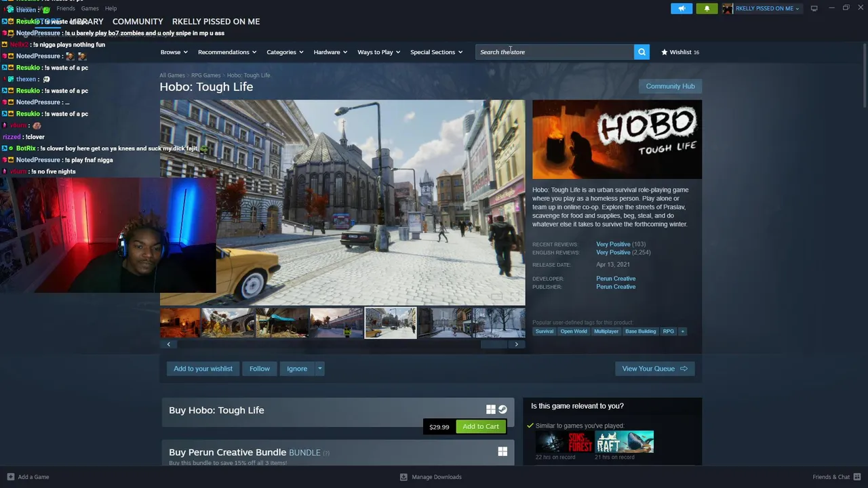868x488 pixels.
Task: Click the Base Building tag
Action: (641, 331)
